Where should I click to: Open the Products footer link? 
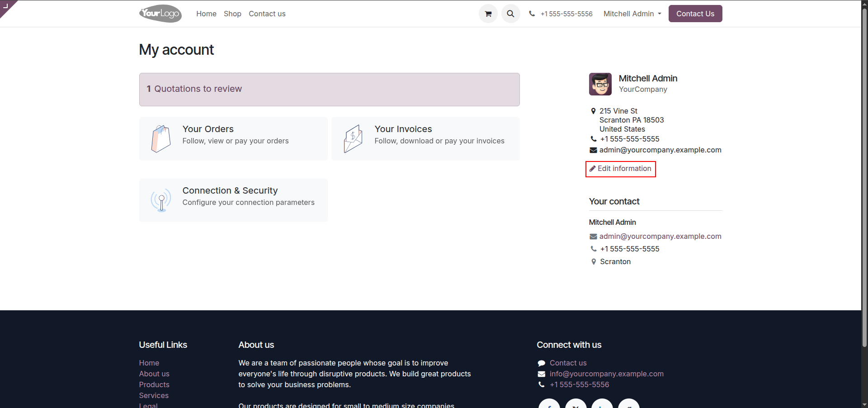click(154, 384)
